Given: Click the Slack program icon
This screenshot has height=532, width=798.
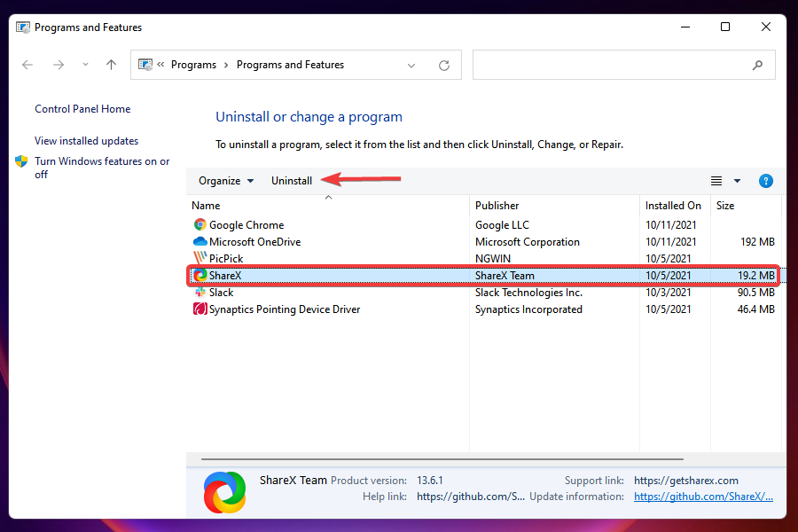Looking at the screenshot, I should pyautogui.click(x=200, y=292).
